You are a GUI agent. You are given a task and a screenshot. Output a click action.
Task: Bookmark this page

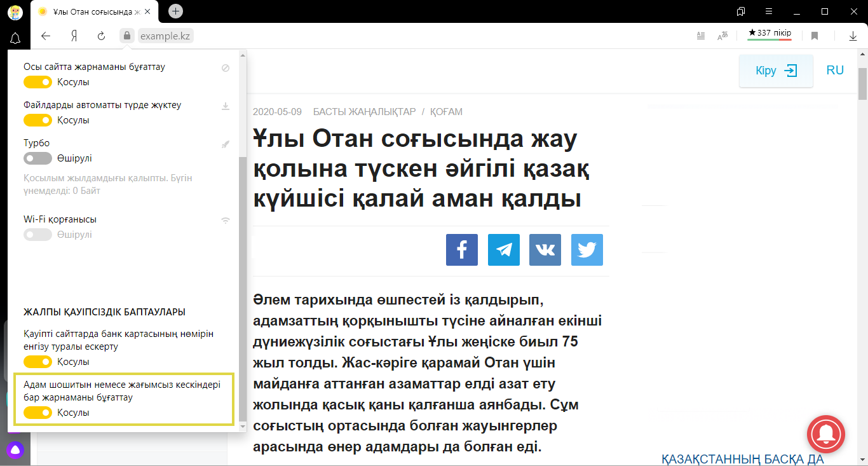[x=815, y=36]
